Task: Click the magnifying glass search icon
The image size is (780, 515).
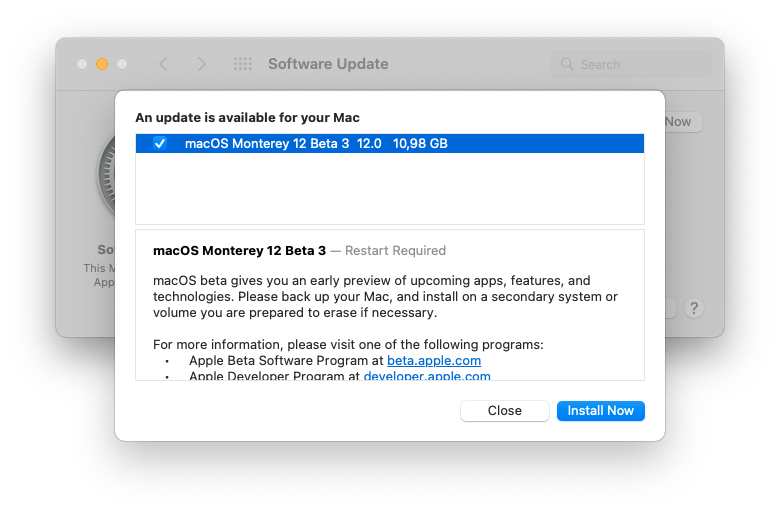Action: point(568,64)
